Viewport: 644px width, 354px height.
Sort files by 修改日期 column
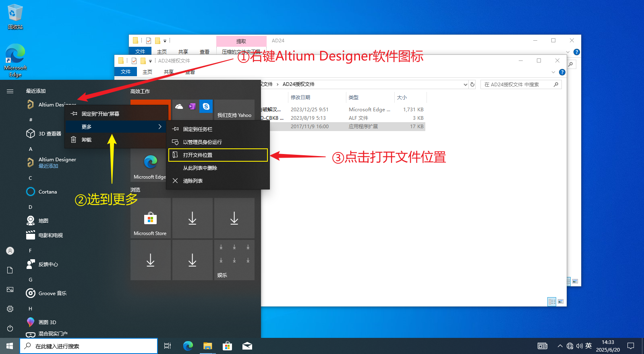coord(317,97)
